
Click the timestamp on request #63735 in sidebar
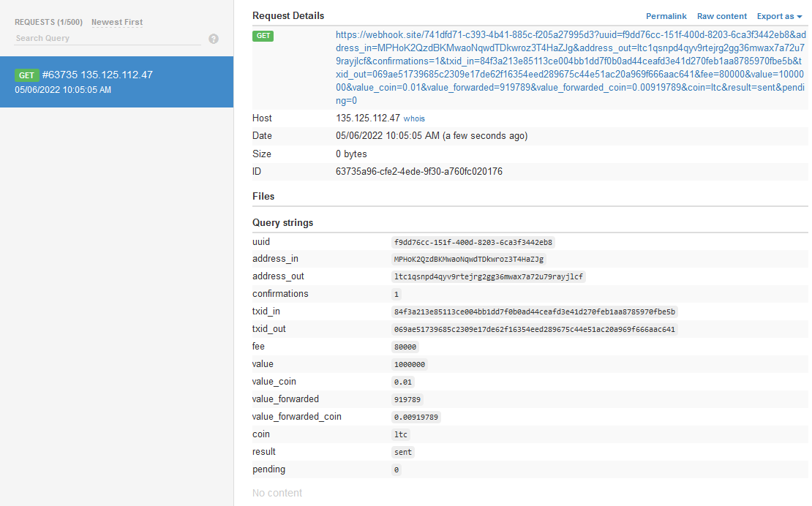point(63,90)
